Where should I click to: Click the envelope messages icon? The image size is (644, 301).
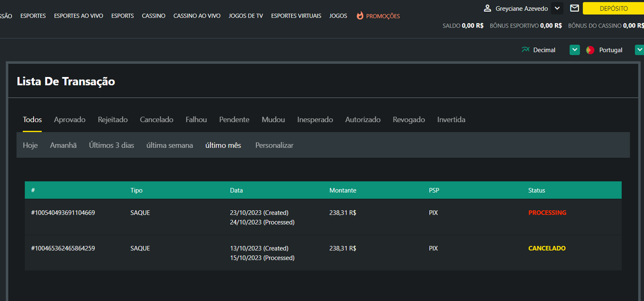pyautogui.click(x=574, y=8)
